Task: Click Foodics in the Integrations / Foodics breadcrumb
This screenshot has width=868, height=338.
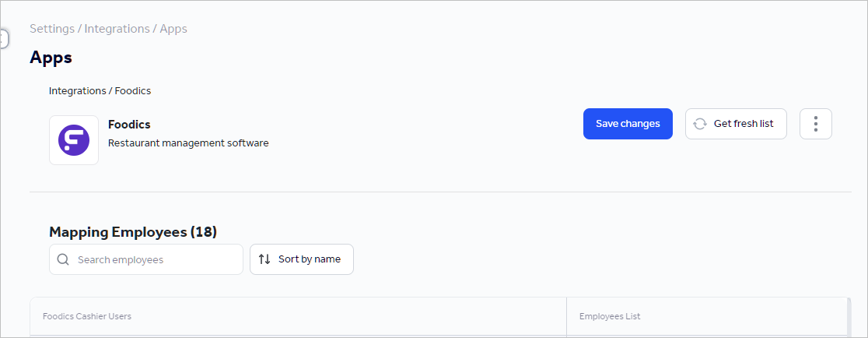Action: [133, 91]
